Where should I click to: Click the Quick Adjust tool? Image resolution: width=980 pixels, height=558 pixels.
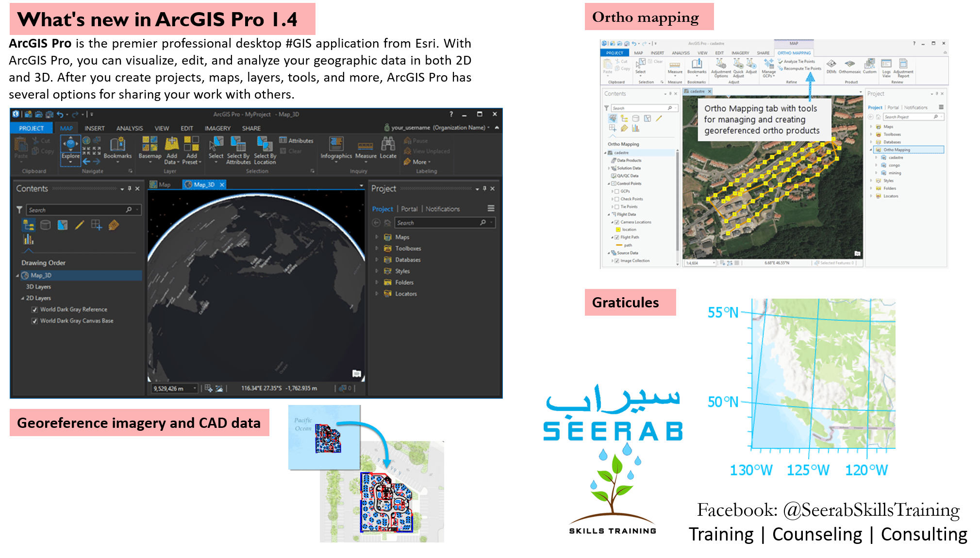pyautogui.click(x=738, y=68)
